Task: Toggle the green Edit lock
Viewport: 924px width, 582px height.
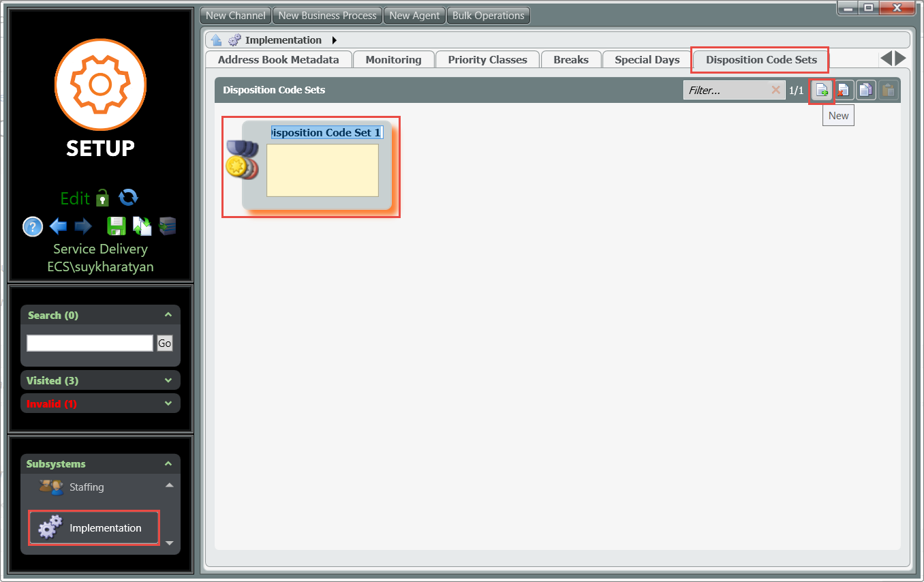Action: pos(102,198)
